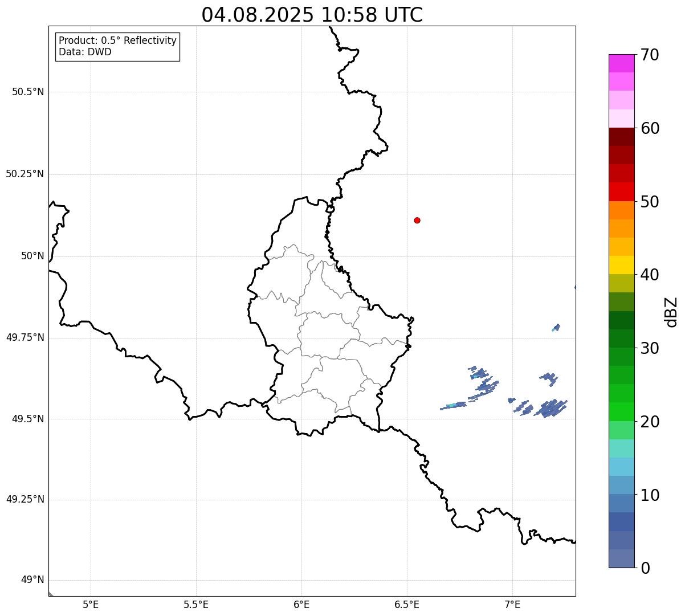Click the longitude label 7°E
This screenshot has width=685, height=616.
click(512, 604)
